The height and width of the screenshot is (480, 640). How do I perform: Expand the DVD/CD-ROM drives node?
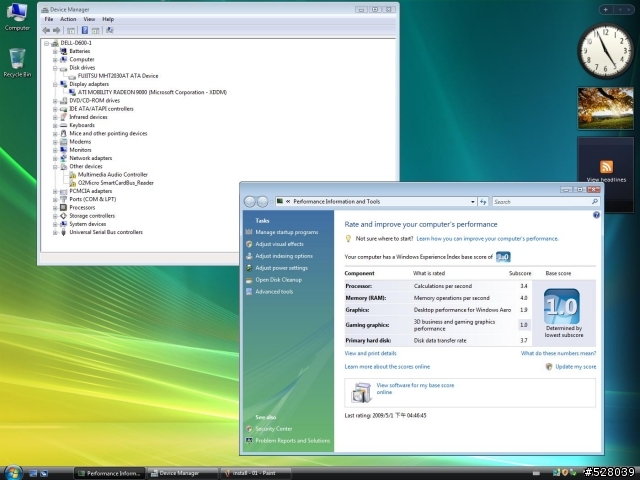pyautogui.click(x=55, y=100)
